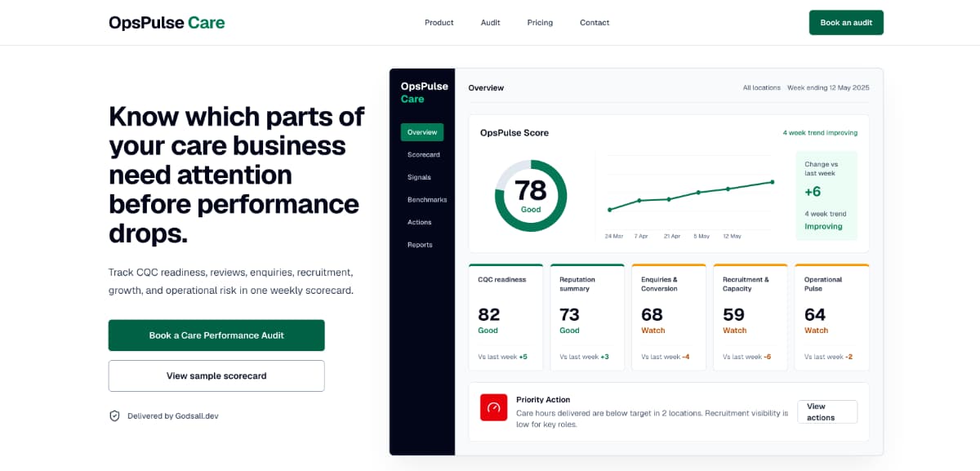Viewport: 980px width, 471px height.
Task: Click the Enquiries & Conversion 68 card
Action: pos(669,318)
